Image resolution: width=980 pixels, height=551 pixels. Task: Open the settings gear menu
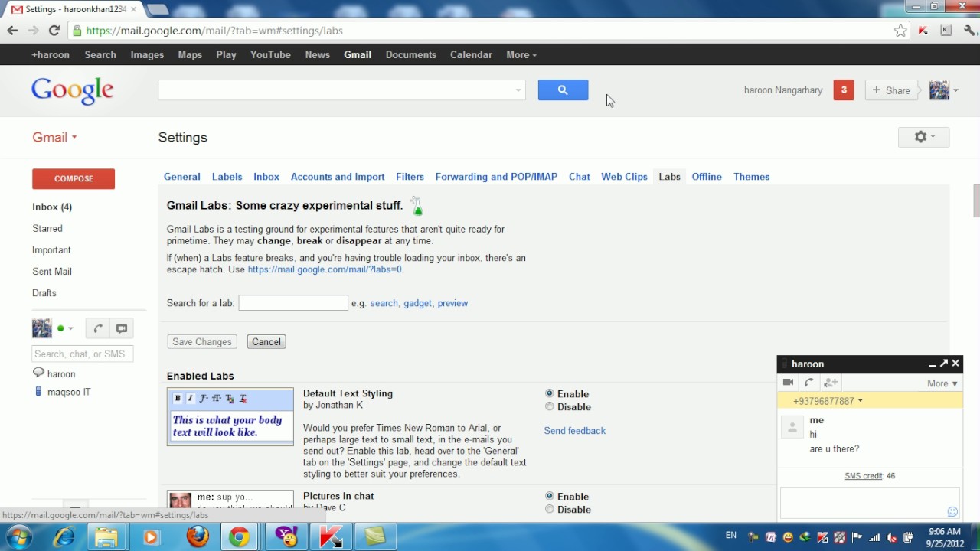[923, 137]
